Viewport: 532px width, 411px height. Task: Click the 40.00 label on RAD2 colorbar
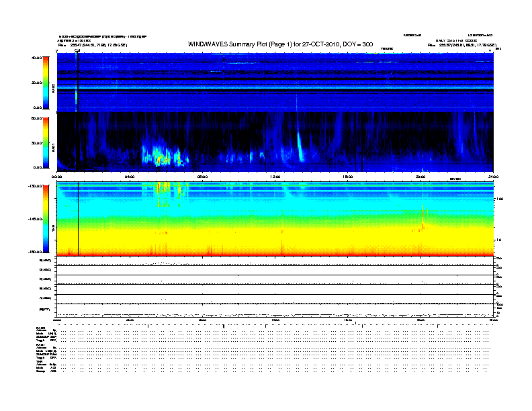[36, 58]
